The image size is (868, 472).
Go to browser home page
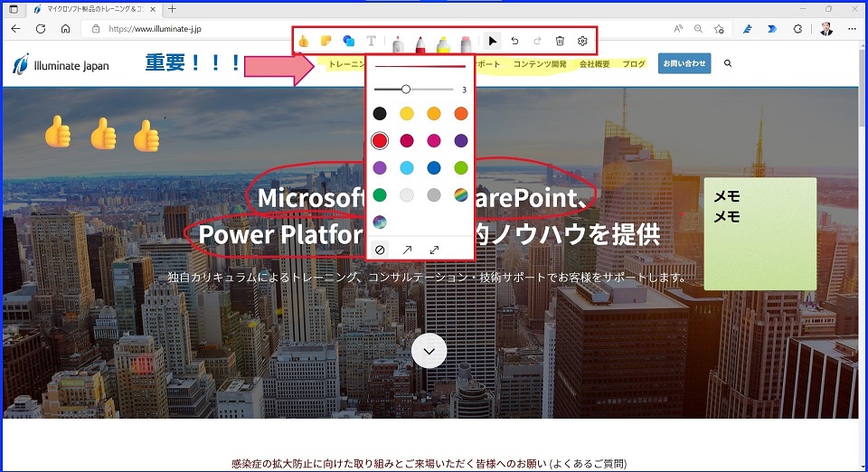coord(65,29)
